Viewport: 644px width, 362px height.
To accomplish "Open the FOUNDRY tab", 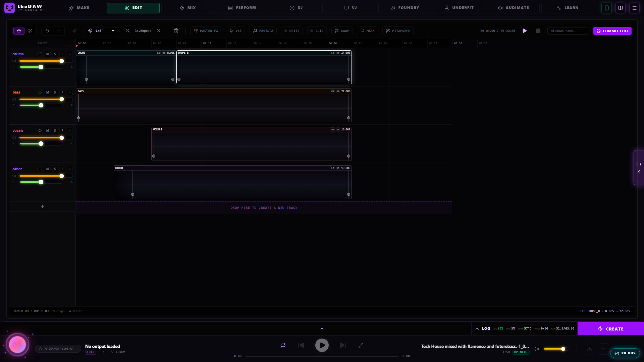I will coord(405,8).
